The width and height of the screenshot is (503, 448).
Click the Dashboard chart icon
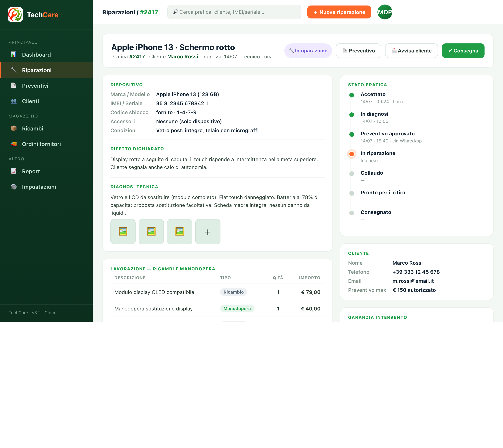(x=14, y=55)
